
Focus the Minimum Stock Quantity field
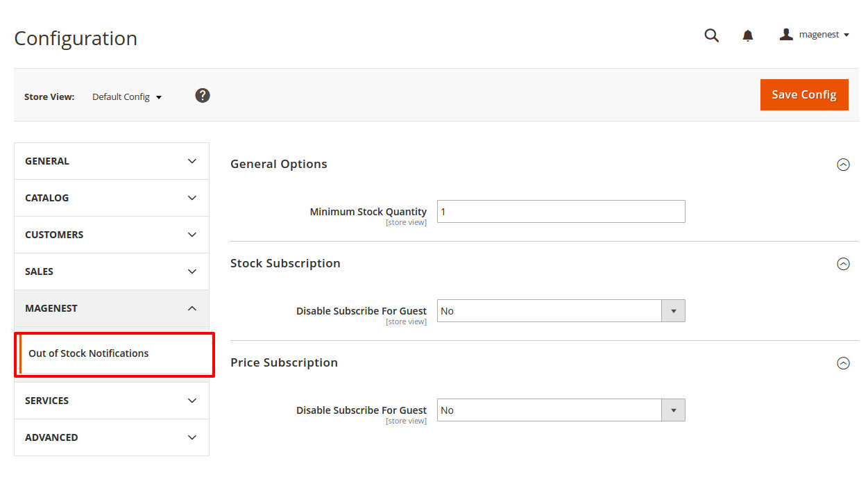coord(561,212)
